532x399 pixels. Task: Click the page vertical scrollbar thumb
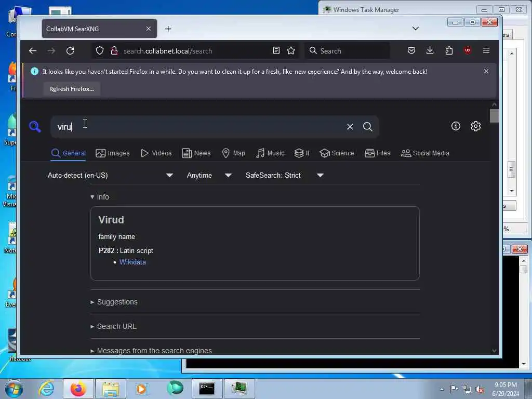(494, 116)
